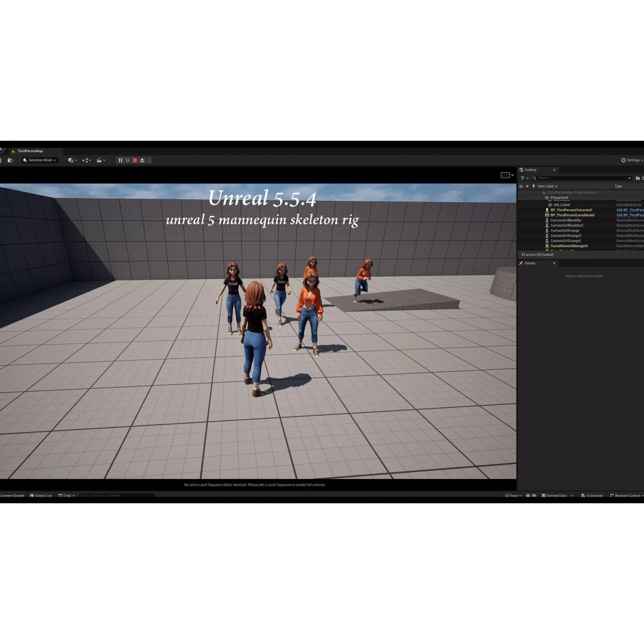
Task: Focus the Enter Console Command field
Action: (x=117, y=496)
